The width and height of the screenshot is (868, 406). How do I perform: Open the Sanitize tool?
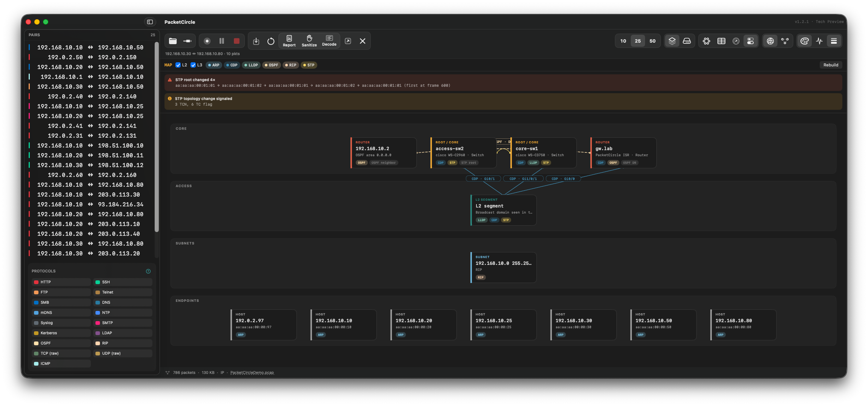(x=309, y=41)
